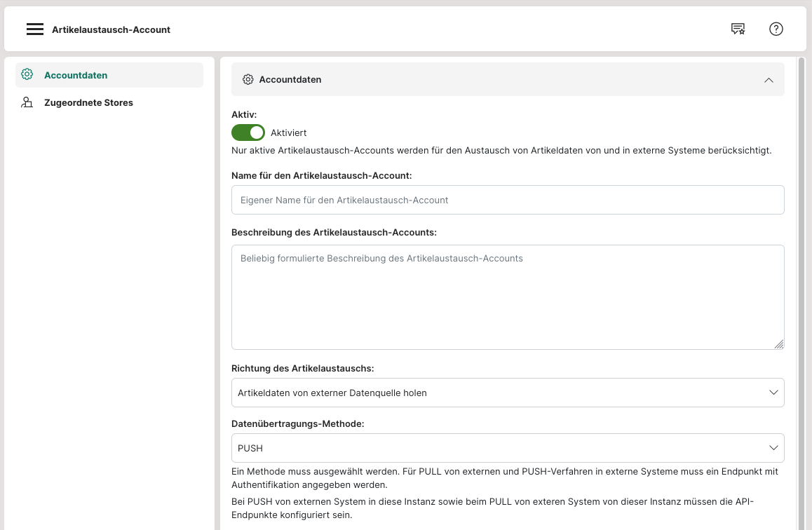
Task: Click the Accountdaten panel header title
Action: 290,80
